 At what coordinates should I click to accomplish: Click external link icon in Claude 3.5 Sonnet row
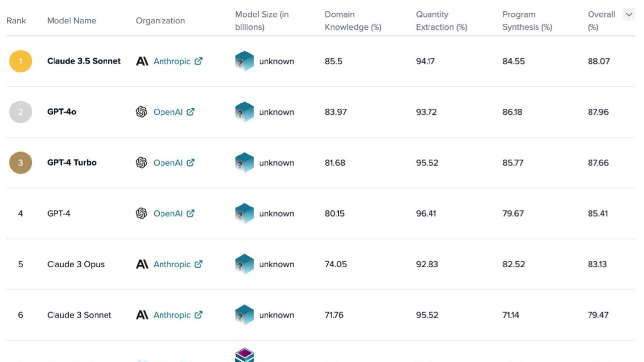[x=198, y=61]
